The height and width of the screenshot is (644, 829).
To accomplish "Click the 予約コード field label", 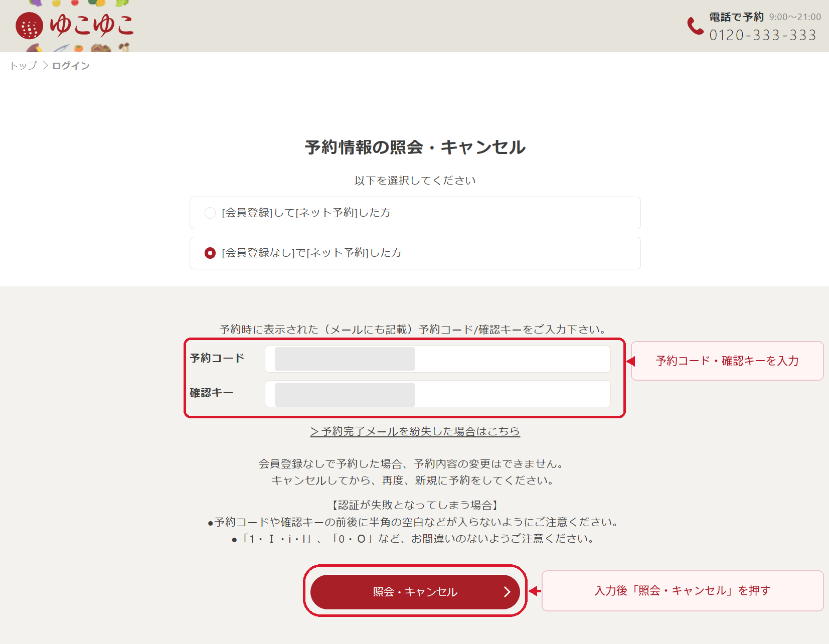I will pyautogui.click(x=217, y=358).
